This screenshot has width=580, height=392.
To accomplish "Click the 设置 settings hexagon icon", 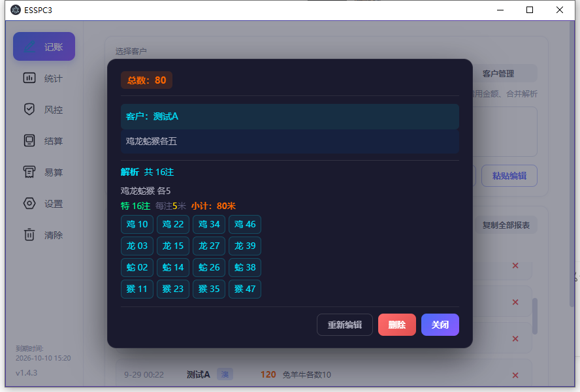I will pyautogui.click(x=29, y=204).
